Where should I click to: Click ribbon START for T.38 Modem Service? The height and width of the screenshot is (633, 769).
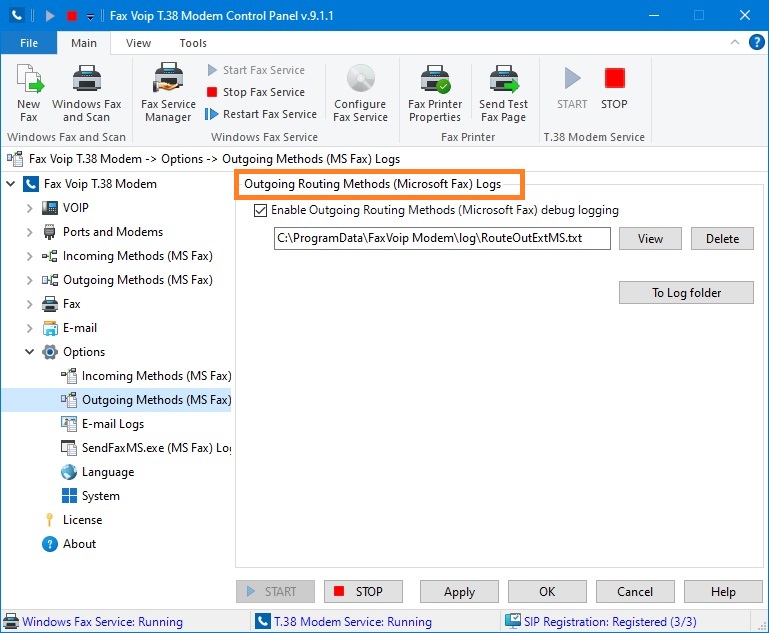[572, 88]
